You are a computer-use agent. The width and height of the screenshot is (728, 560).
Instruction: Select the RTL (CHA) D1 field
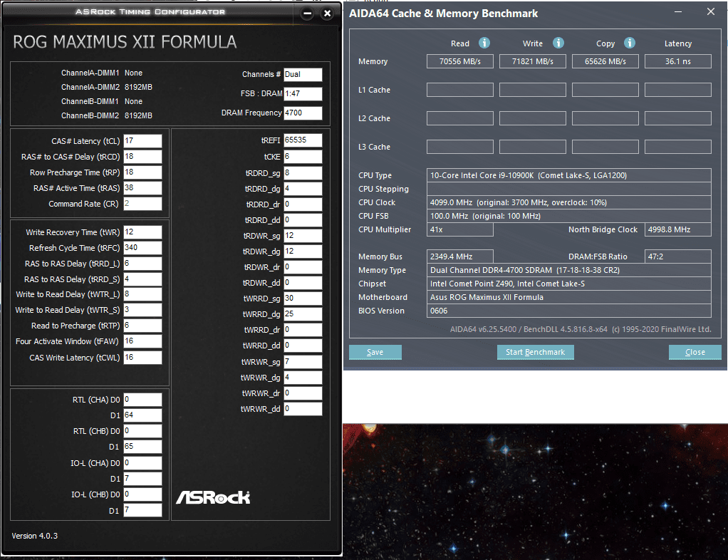pyautogui.click(x=142, y=415)
